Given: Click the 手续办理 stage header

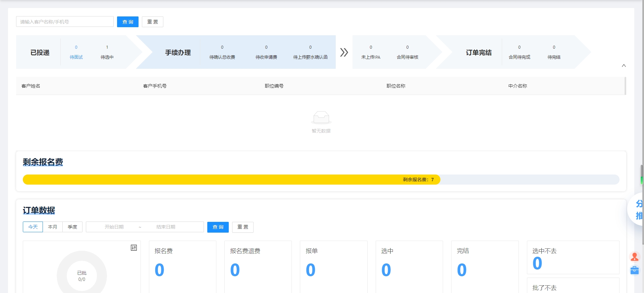Looking at the screenshot, I should pos(178,52).
